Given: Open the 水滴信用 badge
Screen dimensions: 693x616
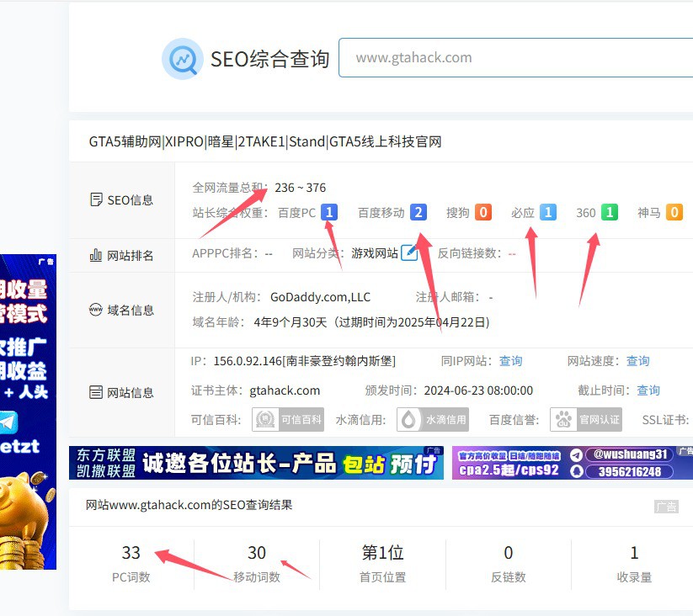Looking at the screenshot, I should [433, 419].
